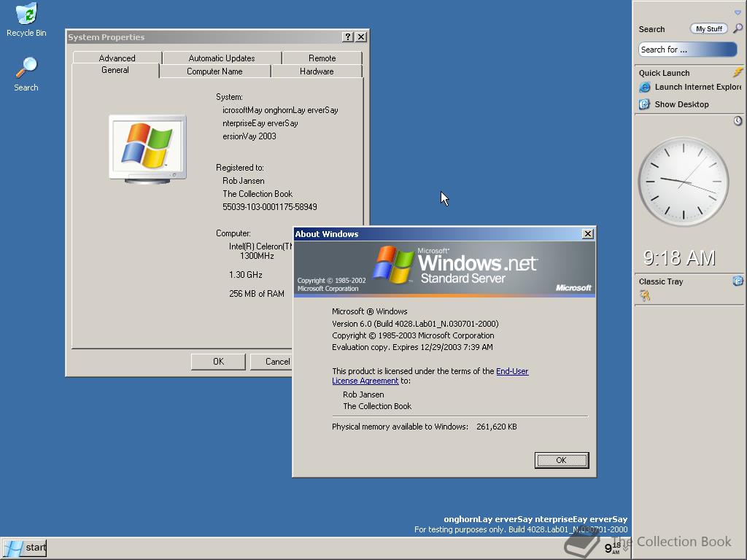
Task: Click Cancel in System Properties dialog
Action: coord(271,362)
